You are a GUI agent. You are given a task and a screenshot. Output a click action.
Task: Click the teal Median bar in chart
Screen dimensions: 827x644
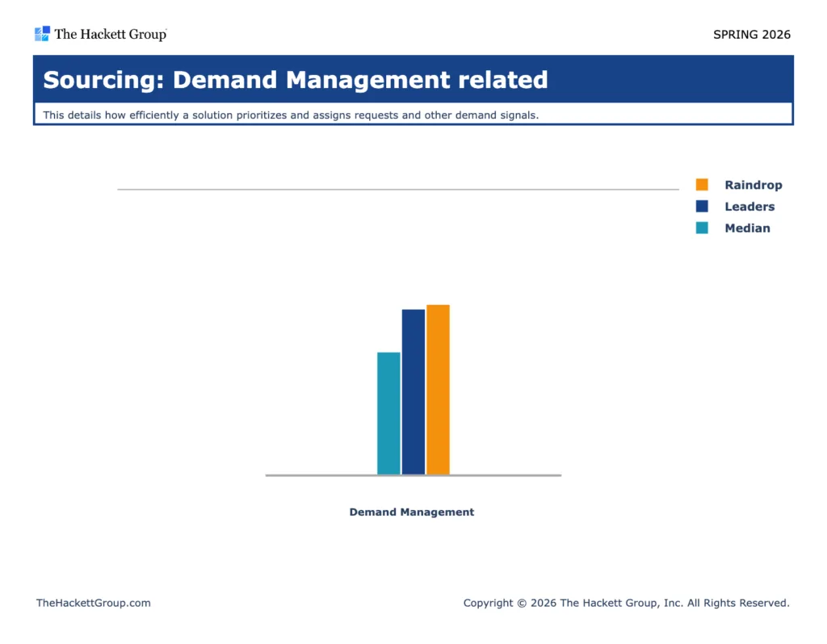(x=388, y=413)
